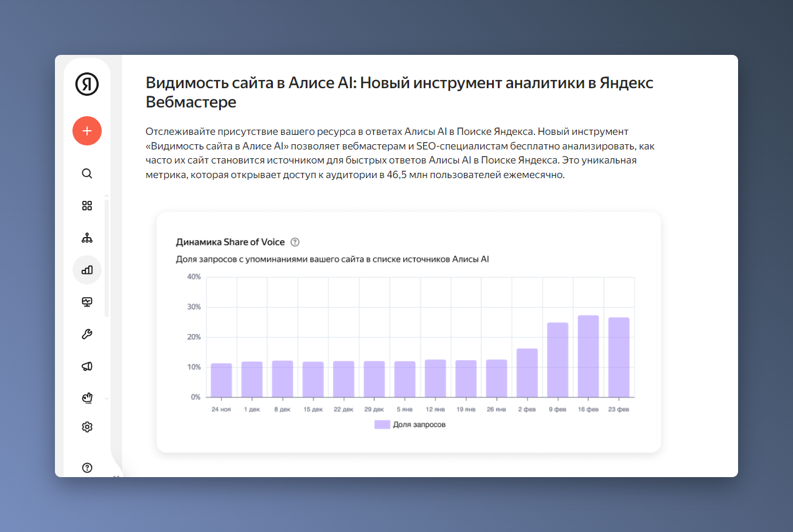Click the 2 фев x-axis date label

click(527, 409)
